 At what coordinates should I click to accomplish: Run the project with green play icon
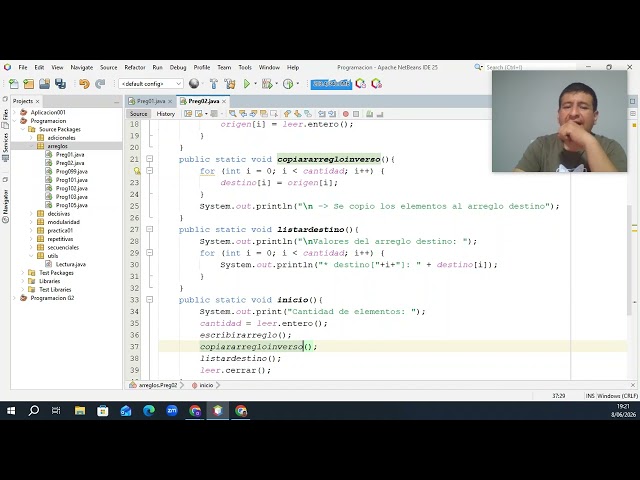(x=247, y=84)
